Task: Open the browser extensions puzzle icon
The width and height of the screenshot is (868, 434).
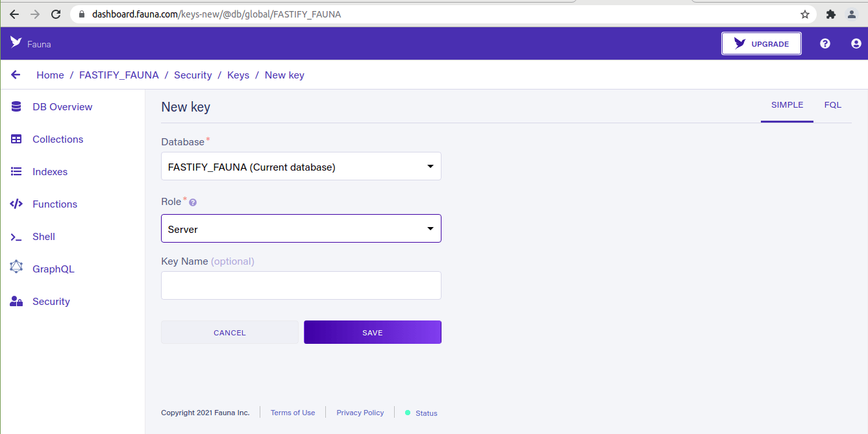Action: pos(830,14)
